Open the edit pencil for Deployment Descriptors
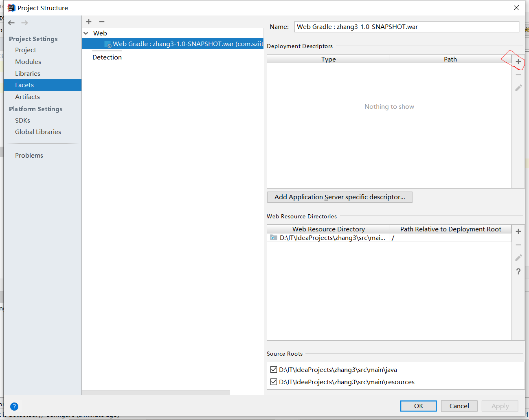The height and width of the screenshot is (420, 529). click(x=518, y=88)
